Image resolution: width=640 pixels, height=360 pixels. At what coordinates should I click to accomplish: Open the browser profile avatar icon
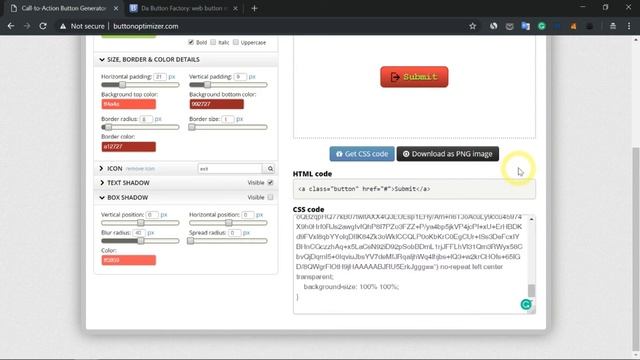(x=613, y=26)
